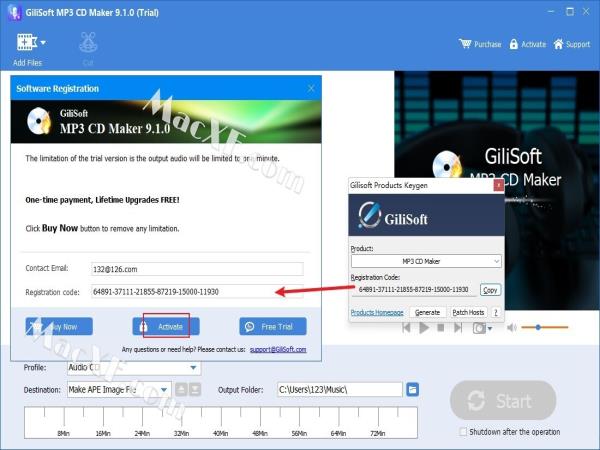Image resolution: width=600 pixels, height=450 pixels.
Task: Maximize the GiliSoft MP3 CD Maker window
Action: 570,12
